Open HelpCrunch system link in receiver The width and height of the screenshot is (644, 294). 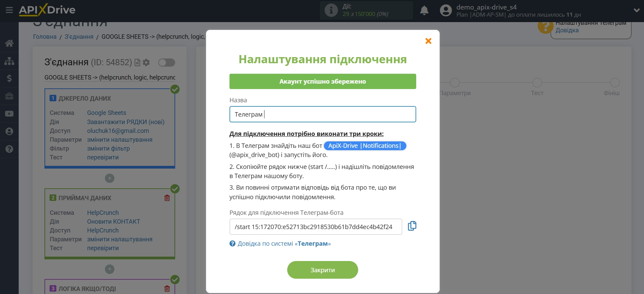103,213
